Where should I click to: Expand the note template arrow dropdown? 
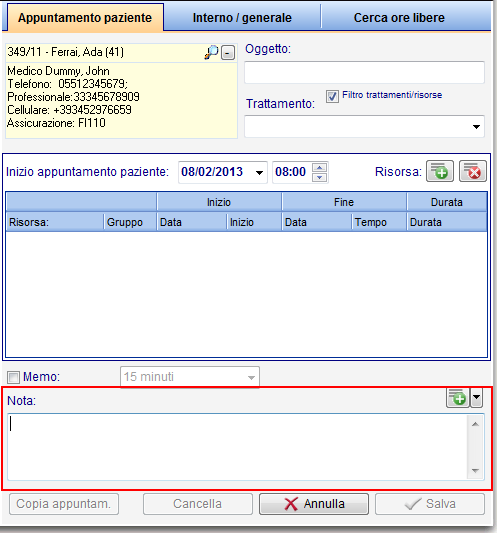tap(476, 397)
